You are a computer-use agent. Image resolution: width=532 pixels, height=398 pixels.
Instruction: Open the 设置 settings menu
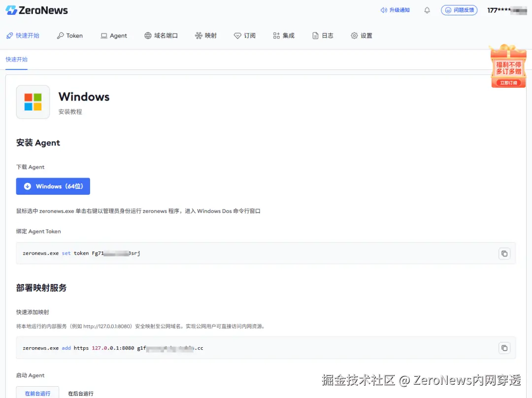[362, 36]
